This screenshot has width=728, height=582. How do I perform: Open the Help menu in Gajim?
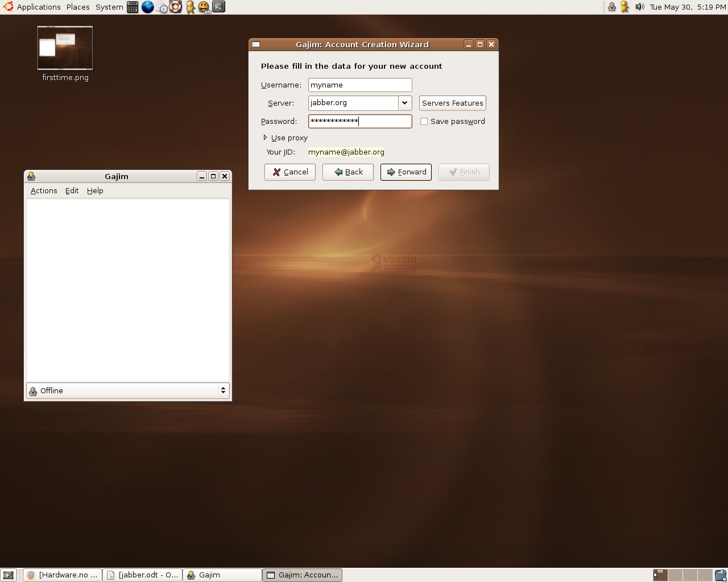(95, 191)
